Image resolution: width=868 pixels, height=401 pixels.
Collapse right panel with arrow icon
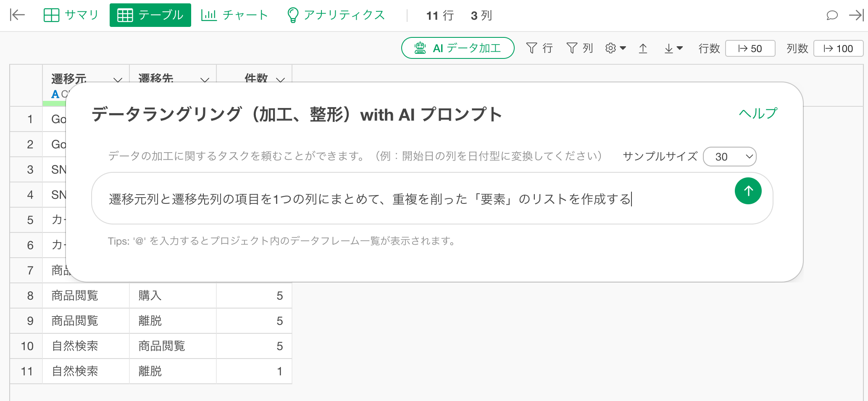[856, 16]
